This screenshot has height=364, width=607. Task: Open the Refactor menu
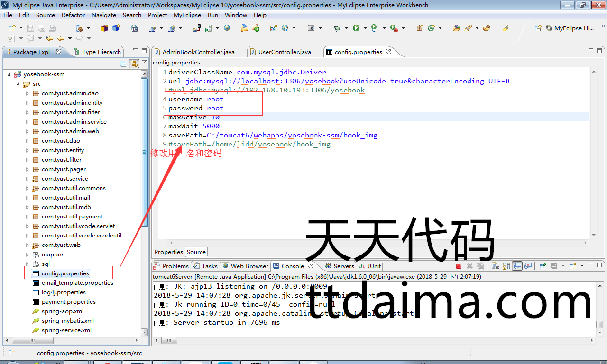point(73,15)
